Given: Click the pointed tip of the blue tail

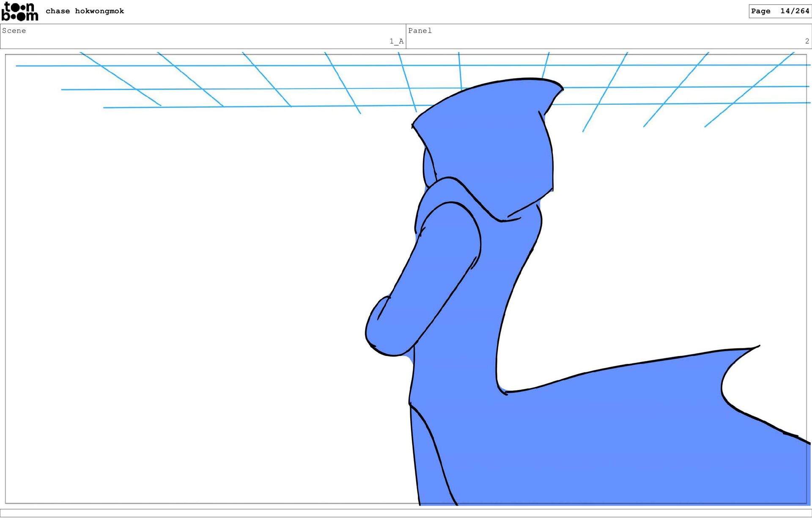Looking at the screenshot, I should tap(755, 347).
